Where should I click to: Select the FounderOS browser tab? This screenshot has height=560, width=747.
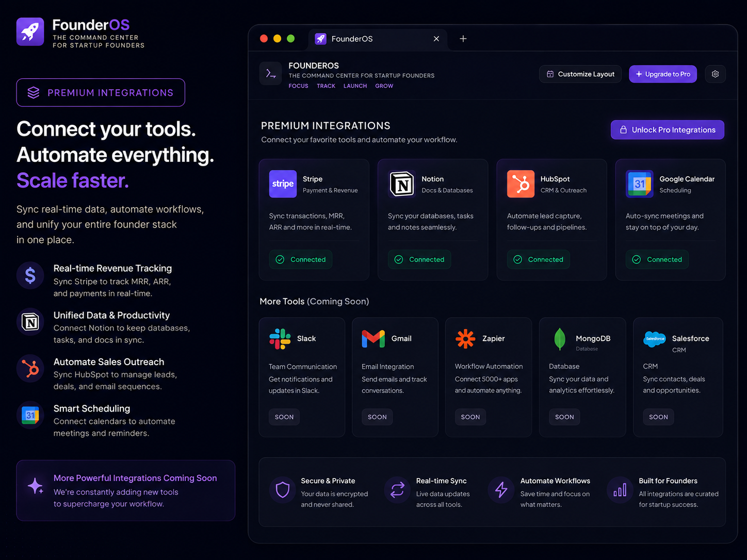pyautogui.click(x=378, y=39)
